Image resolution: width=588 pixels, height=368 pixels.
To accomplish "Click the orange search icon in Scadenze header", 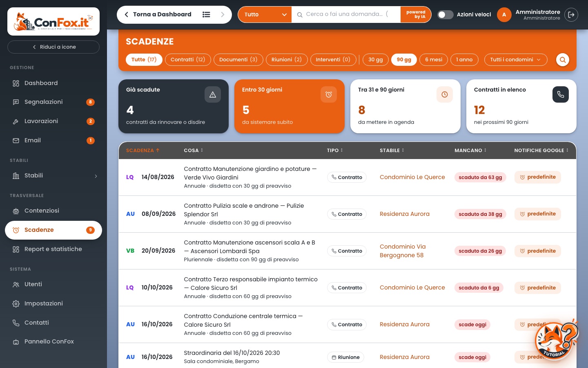I will tap(563, 60).
